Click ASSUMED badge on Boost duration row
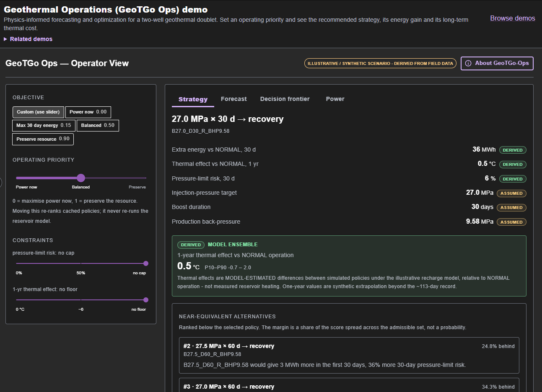 pos(511,208)
